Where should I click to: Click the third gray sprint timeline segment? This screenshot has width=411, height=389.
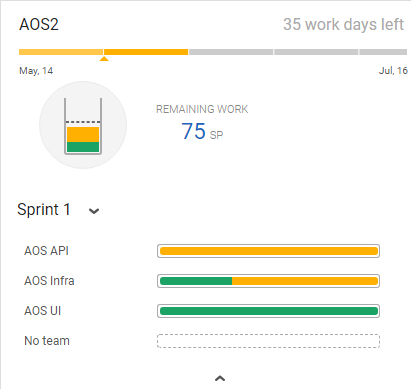click(231, 52)
